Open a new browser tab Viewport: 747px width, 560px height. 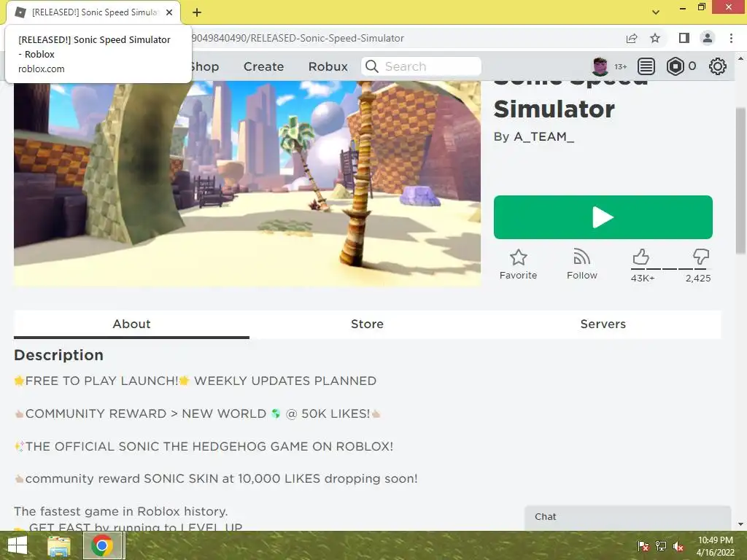pos(197,12)
